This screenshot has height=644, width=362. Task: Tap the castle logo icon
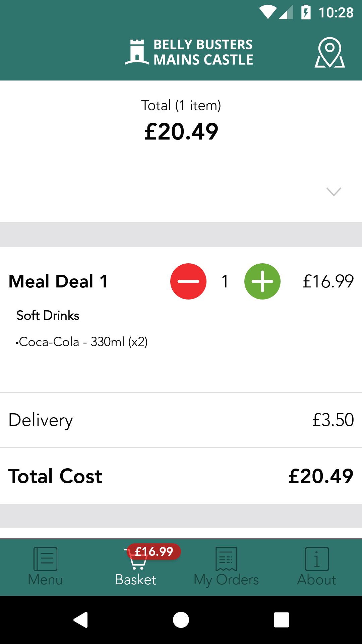click(137, 52)
